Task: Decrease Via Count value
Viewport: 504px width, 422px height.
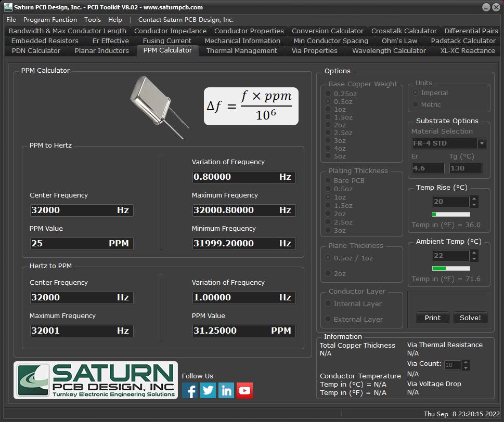Action: tap(466, 367)
